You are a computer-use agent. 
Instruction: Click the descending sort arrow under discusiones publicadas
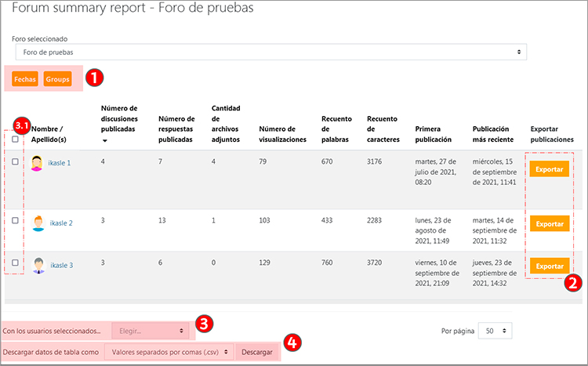click(x=106, y=141)
